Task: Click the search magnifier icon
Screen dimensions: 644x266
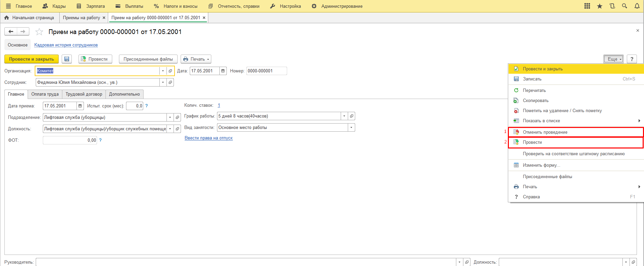Action: coord(624,6)
